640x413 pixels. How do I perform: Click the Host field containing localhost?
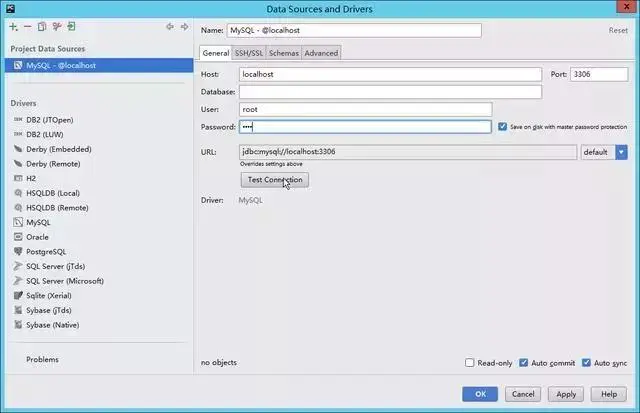pyautogui.click(x=390, y=74)
